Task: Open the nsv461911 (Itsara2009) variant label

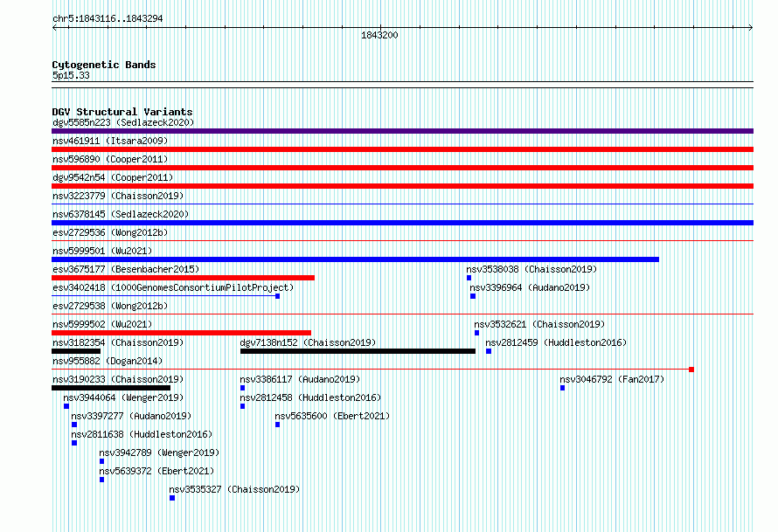Action: tap(110, 141)
